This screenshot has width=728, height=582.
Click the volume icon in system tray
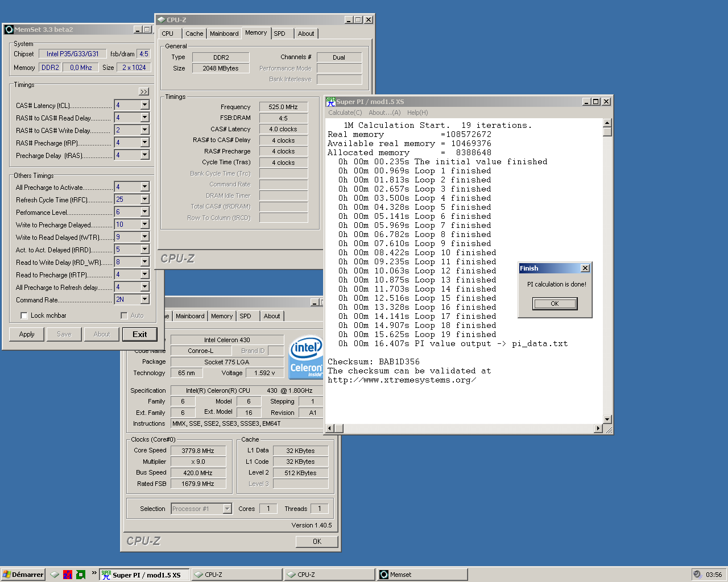pyautogui.click(x=697, y=575)
